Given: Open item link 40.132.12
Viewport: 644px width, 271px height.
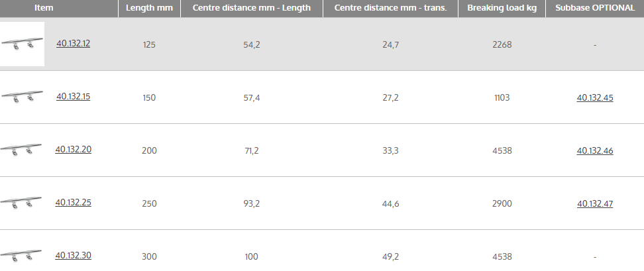Looking at the screenshot, I should [x=73, y=44].
